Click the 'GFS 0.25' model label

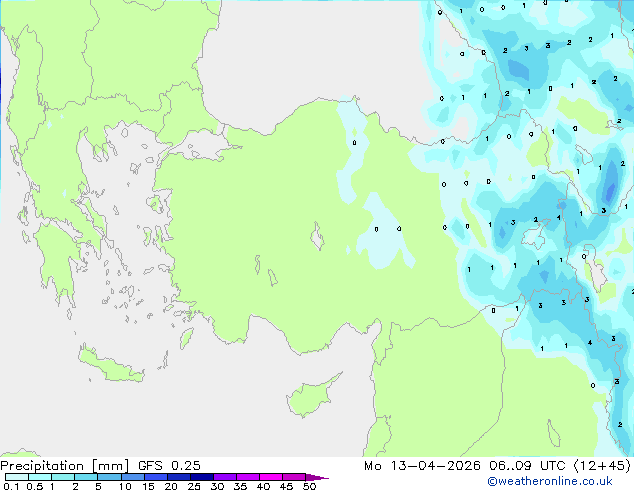tap(169, 466)
